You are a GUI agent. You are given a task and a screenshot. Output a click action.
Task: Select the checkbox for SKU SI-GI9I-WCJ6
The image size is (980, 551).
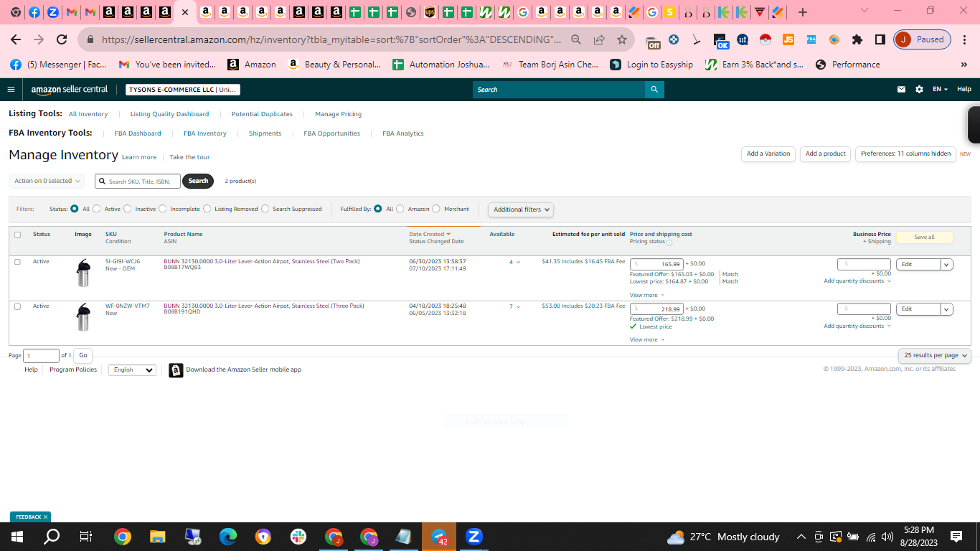coord(17,262)
